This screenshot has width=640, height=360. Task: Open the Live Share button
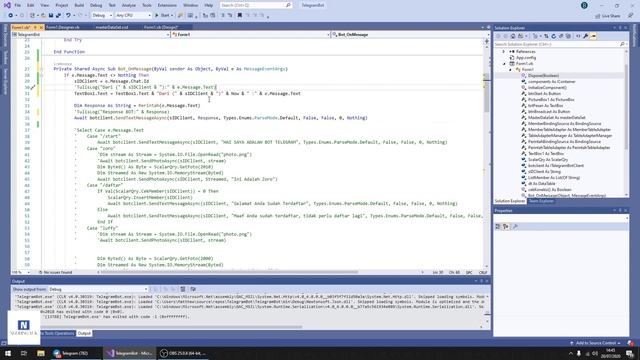[608, 16]
